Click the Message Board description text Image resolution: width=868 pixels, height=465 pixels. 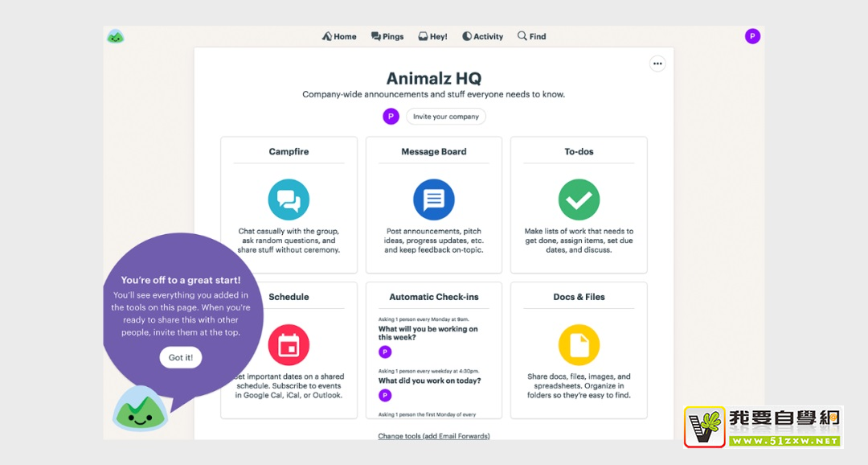click(x=433, y=241)
